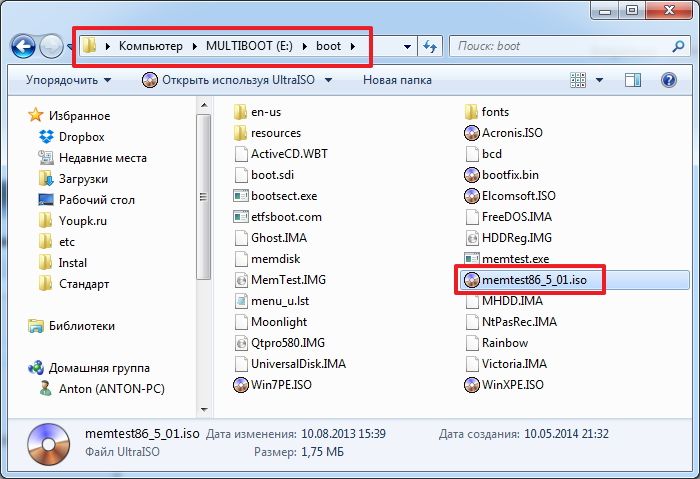Click Открыть используя UltraISO button

click(x=235, y=79)
